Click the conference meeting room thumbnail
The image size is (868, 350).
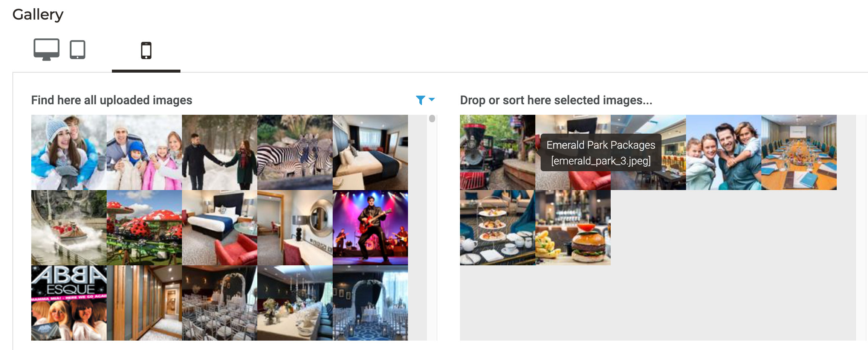[799, 152]
